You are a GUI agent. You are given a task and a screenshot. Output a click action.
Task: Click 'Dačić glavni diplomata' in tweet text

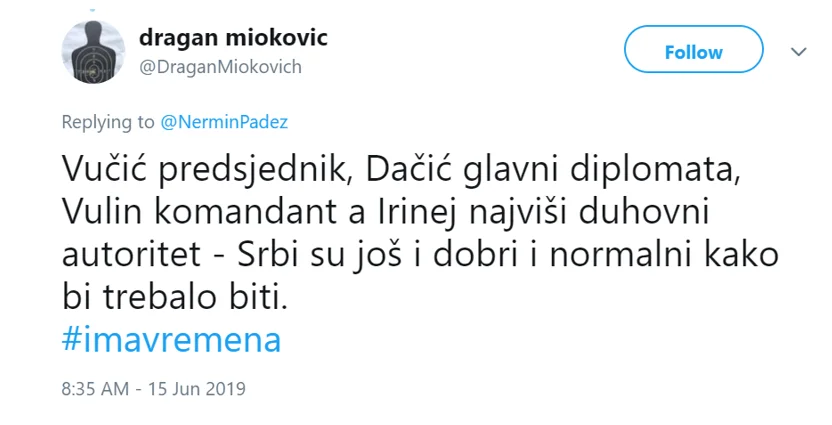[552, 171]
